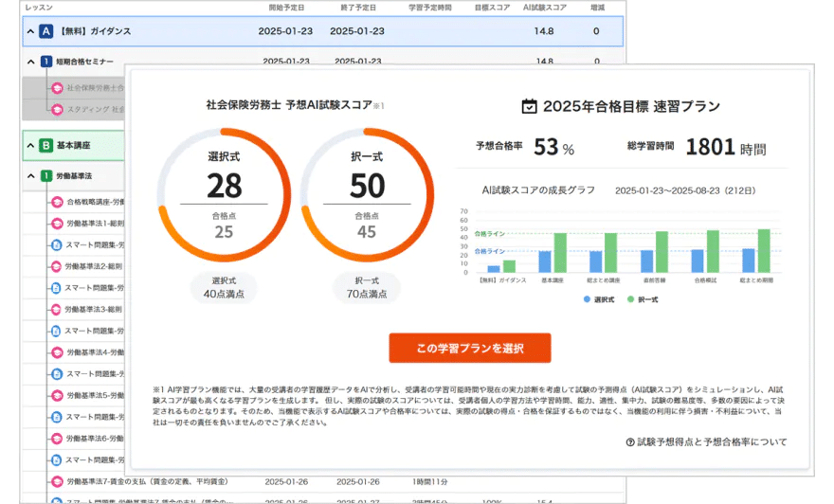This screenshot has height=504, width=834.
Task: Click the blue A badge for ガイダンス
Action: [45, 31]
